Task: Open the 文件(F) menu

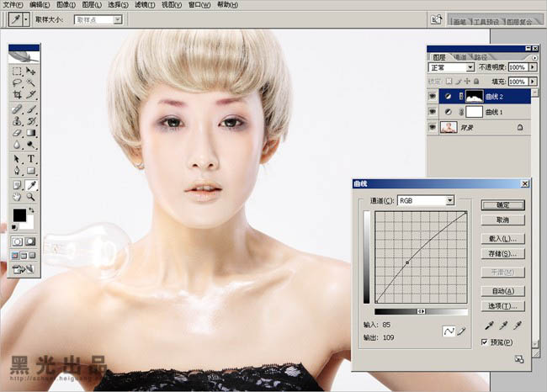Action: point(13,5)
